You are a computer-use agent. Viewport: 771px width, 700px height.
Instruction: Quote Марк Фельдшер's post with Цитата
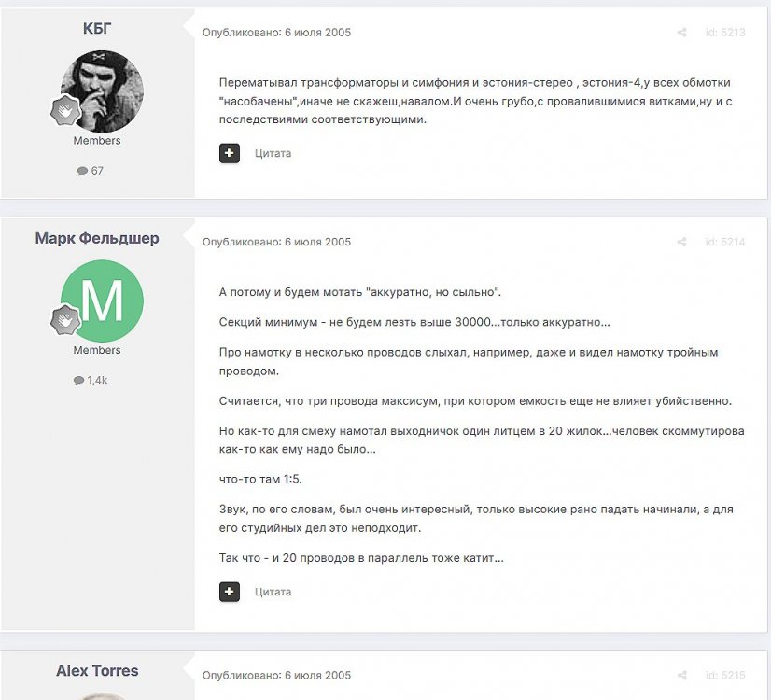(x=273, y=592)
